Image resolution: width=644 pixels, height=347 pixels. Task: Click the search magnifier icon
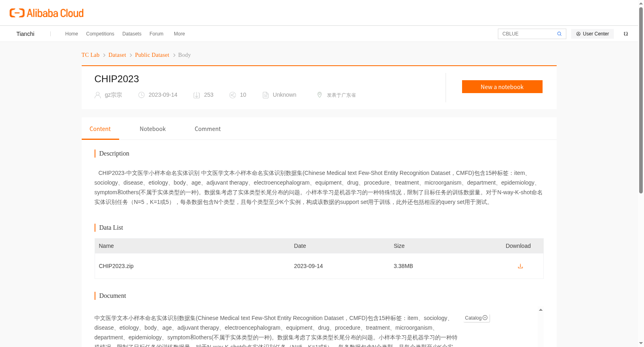(x=559, y=34)
